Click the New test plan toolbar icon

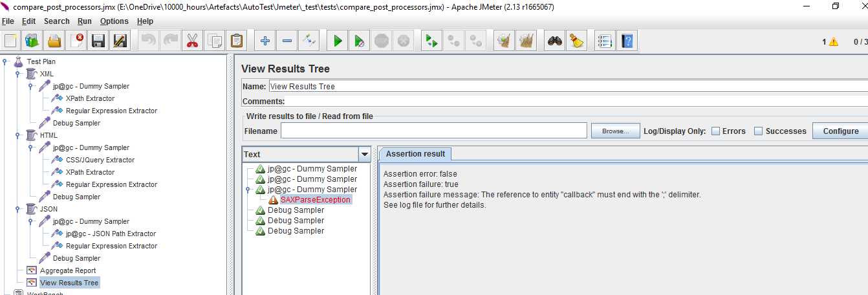(10, 41)
